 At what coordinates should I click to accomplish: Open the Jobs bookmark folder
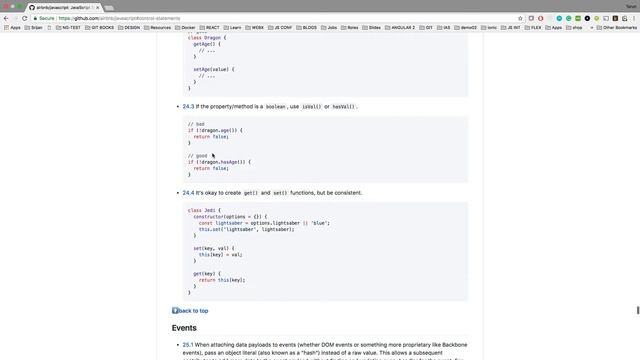tap(329, 28)
